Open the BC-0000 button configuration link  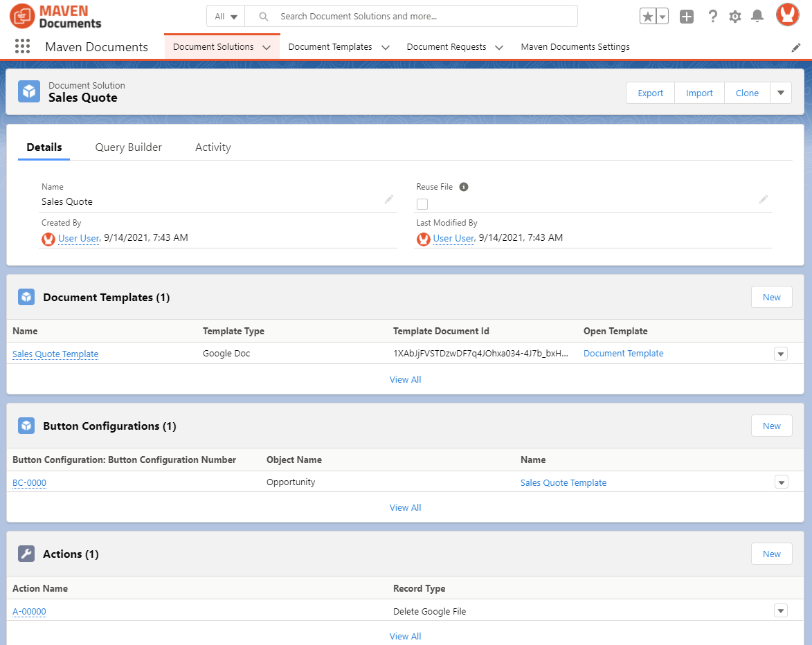pos(29,482)
